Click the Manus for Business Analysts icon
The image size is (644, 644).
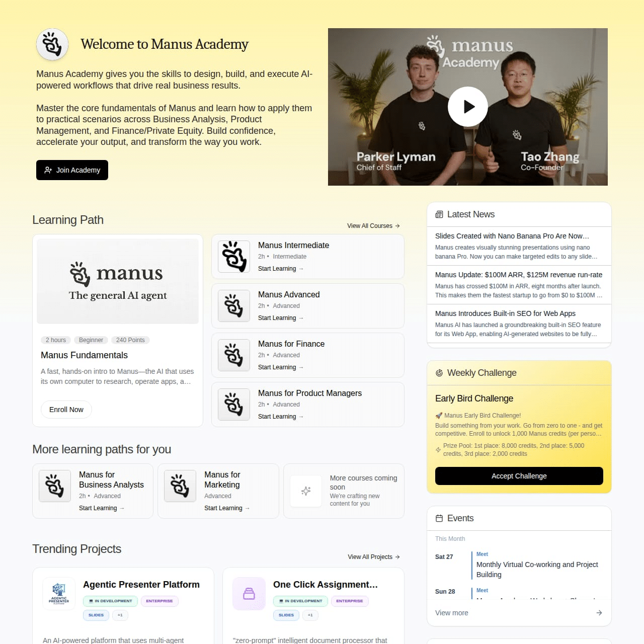pyautogui.click(x=55, y=486)
